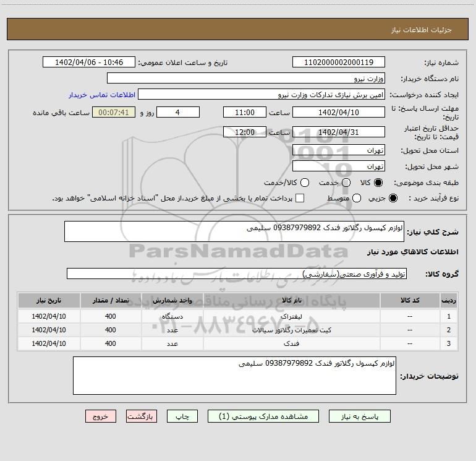Click the نام کالا column header
This screenshot has height=461, width=476.
[x=291, y=301]
